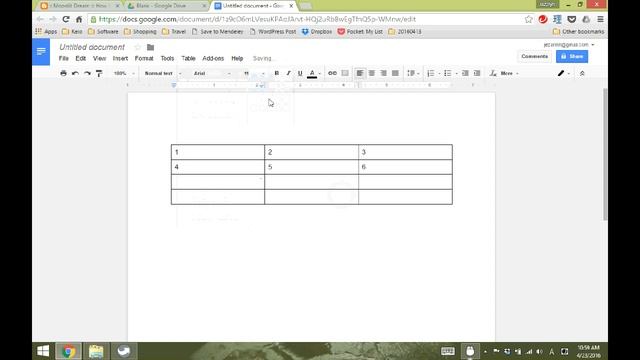
Task: Click the Insert comment icon
Action: [345, 73]
